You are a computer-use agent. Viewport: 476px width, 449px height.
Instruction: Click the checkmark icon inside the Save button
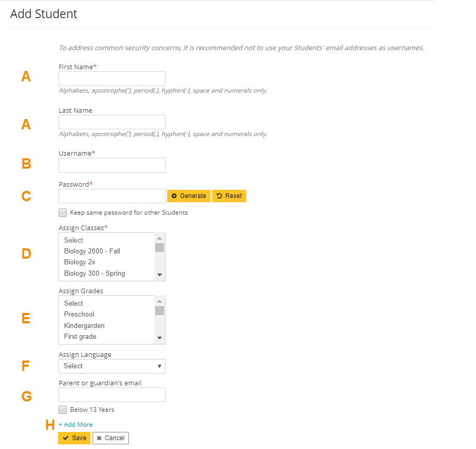pyautogui.click(x=66, y=438)
